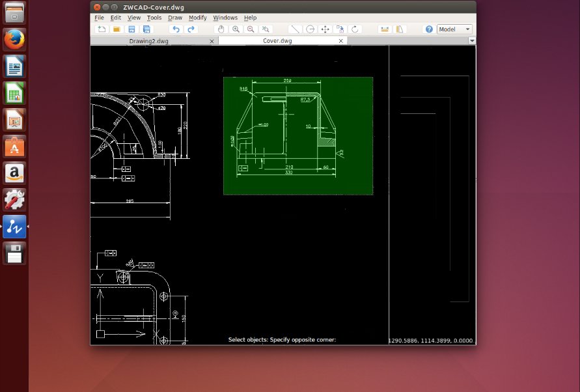
Task: Select the Line drawing tool
Action: tap(295, 29)
